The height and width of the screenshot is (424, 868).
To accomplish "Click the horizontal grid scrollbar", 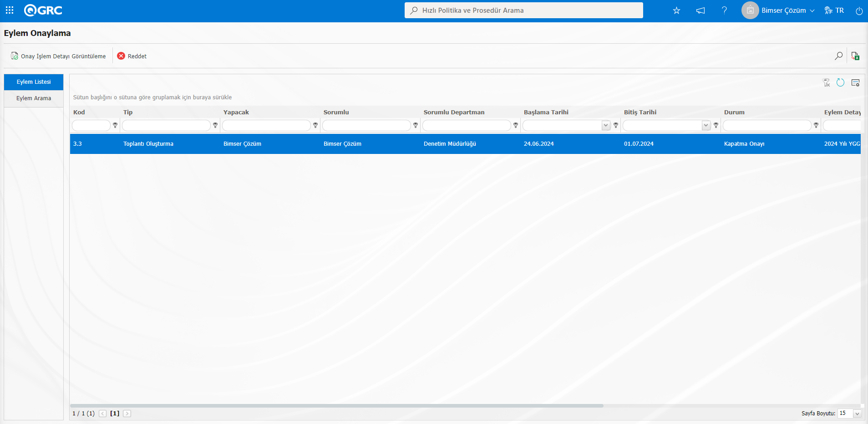I will coord(337,405).
